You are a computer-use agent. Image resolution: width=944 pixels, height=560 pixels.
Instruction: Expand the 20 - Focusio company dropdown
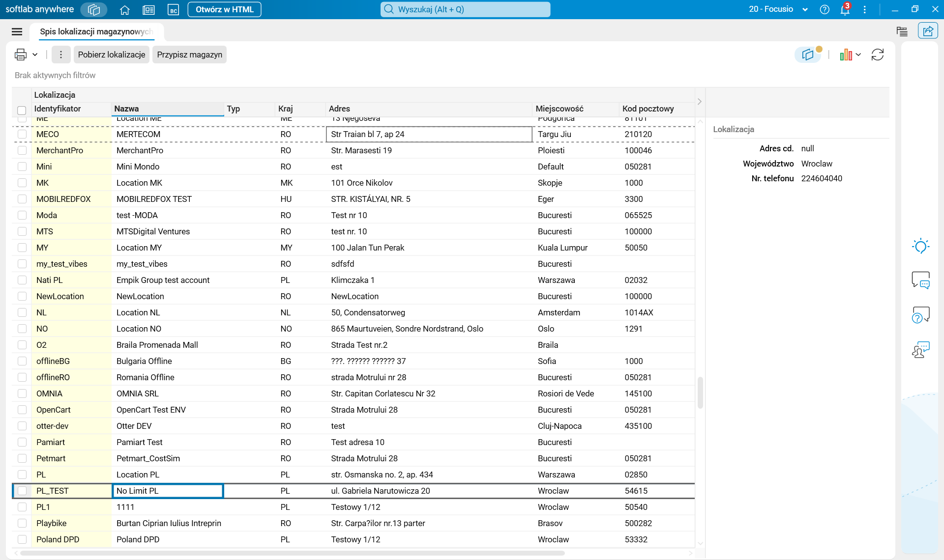(805, 9)
